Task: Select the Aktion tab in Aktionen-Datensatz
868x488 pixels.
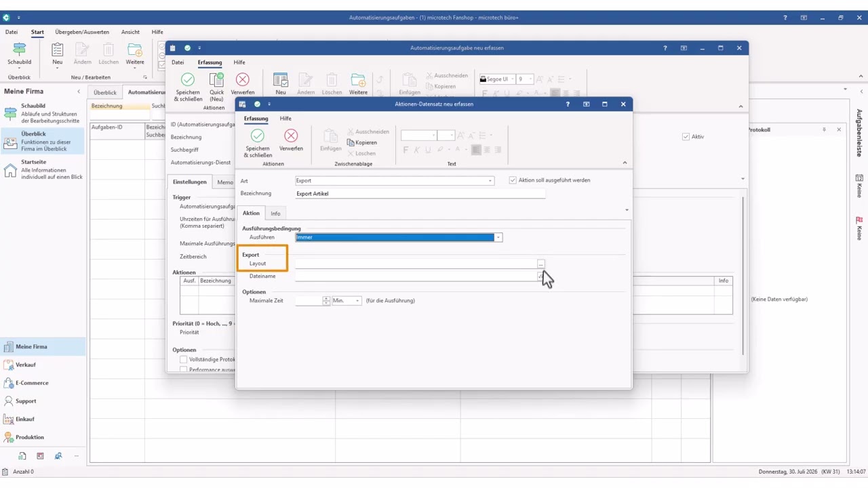Action: [x=251, y=213]
